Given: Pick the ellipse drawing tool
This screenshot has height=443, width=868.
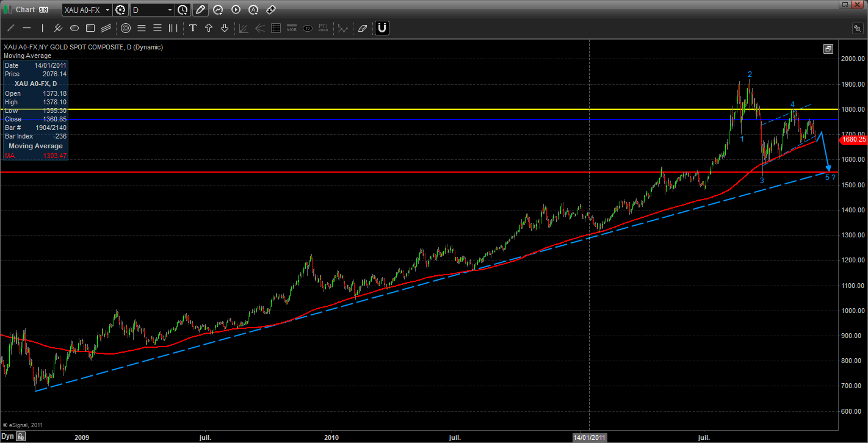Looking at the screenshot, I should 74,28.
